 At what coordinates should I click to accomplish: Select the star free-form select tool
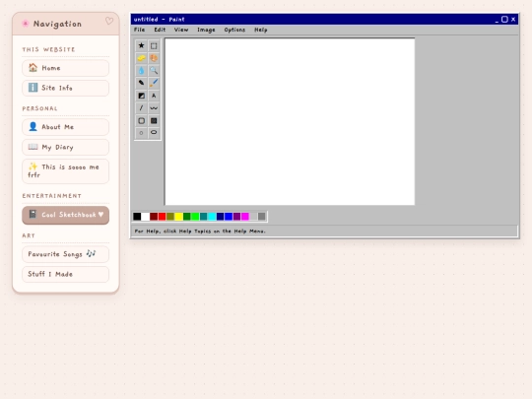coord(141,45)
